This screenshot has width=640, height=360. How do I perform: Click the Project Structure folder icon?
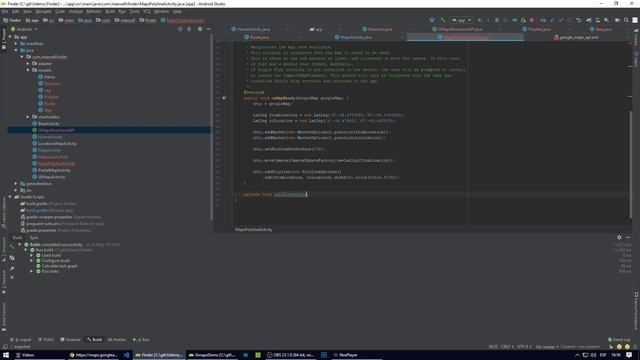(618, 20)
